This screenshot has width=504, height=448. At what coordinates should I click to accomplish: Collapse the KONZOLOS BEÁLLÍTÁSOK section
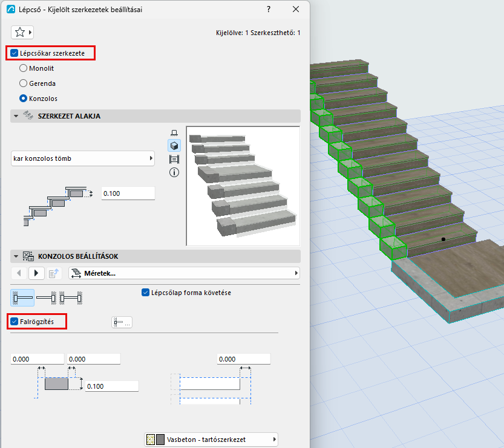click(x=16, y=256)
